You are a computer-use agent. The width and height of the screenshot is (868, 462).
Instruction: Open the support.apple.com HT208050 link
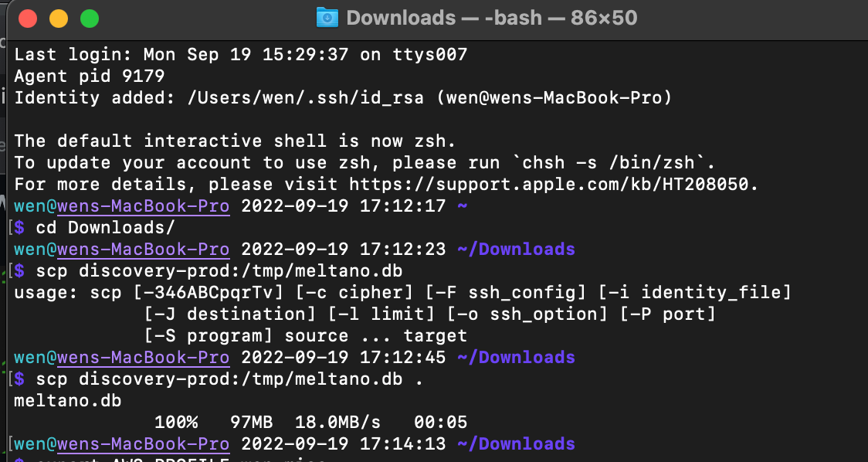(554, 185)
